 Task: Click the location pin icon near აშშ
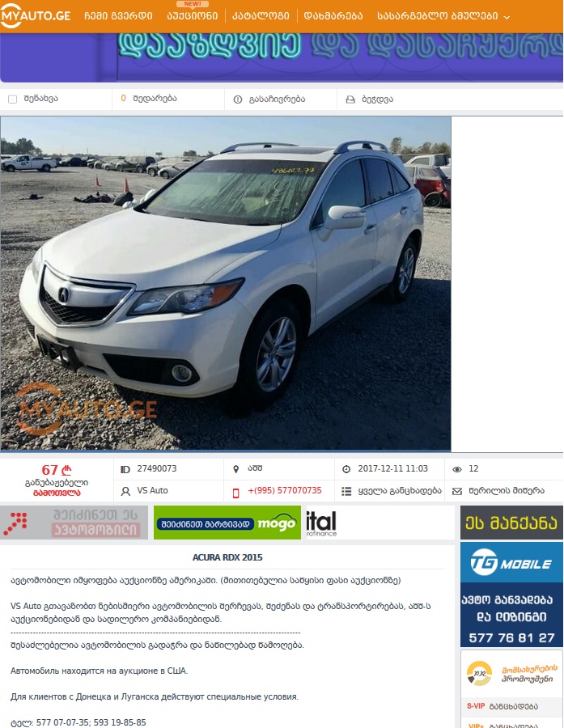[236, 469]
